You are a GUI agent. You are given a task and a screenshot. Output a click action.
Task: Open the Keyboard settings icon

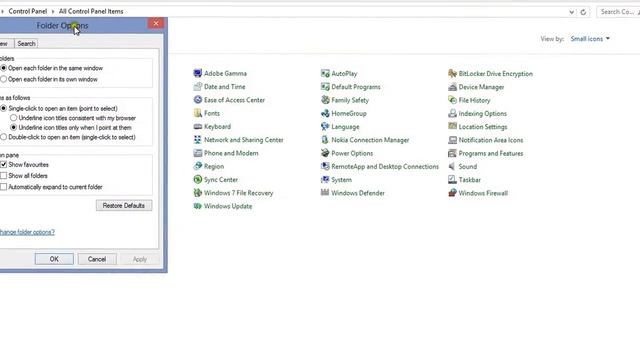coord(198,127)
